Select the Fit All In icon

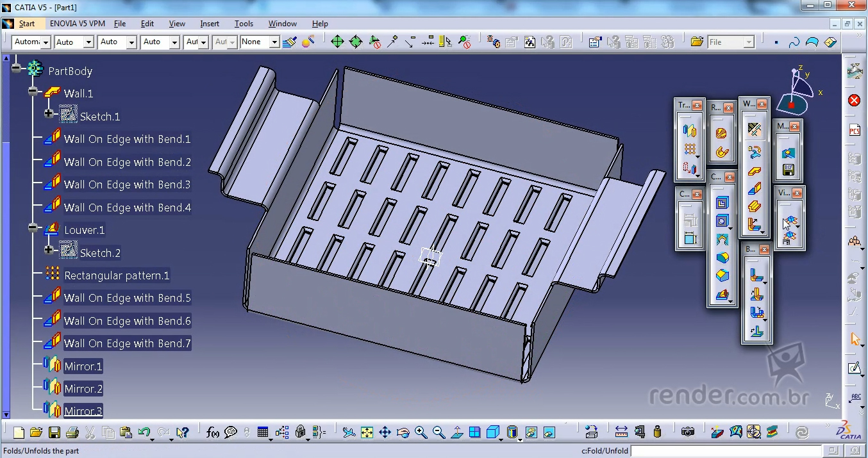tap(367, 432)
